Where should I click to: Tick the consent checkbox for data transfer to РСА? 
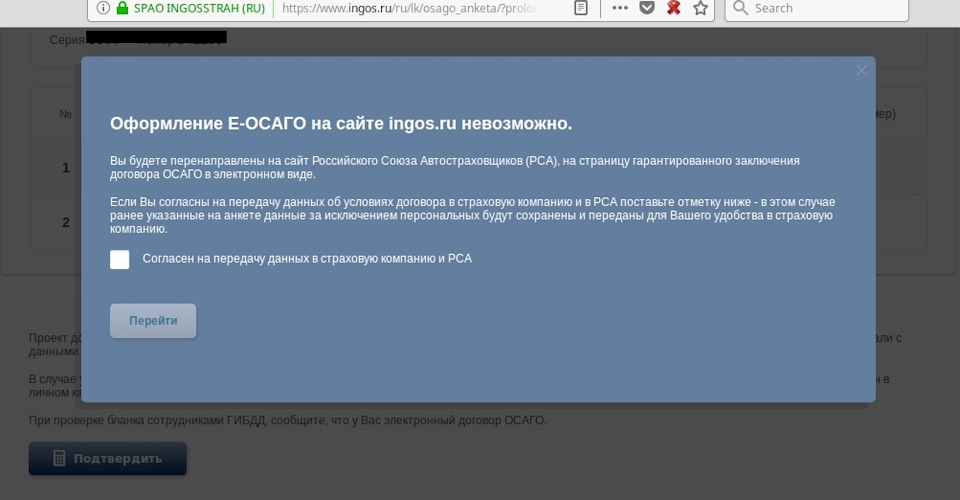click(x=119, y=259)
